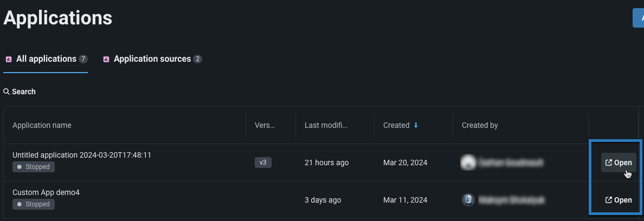This screenshot has width=644, height=221.
Task: Click the Created by column header
Action: pyautogui.click(x=480, y=125)
